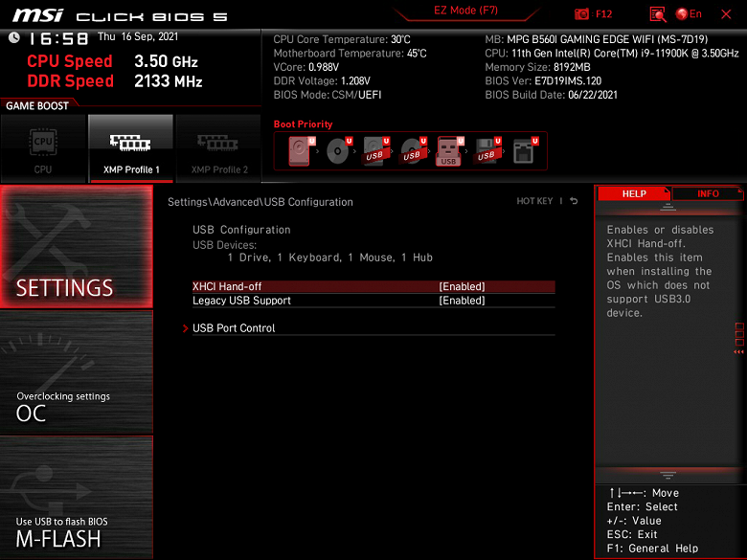Click the Boot Priority heading
Image resolution: width=747 pixels, height=560 pixels.
[x=303, y=124]
